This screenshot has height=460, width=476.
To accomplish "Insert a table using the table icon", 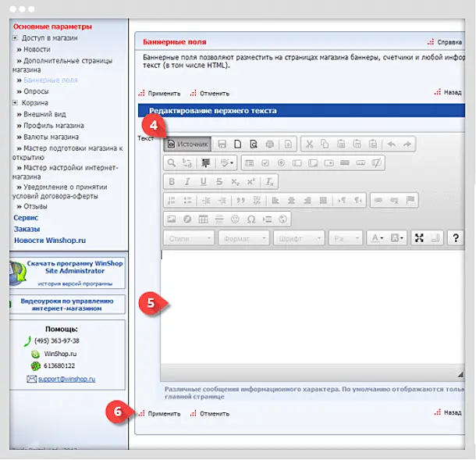I will point(203,219).
